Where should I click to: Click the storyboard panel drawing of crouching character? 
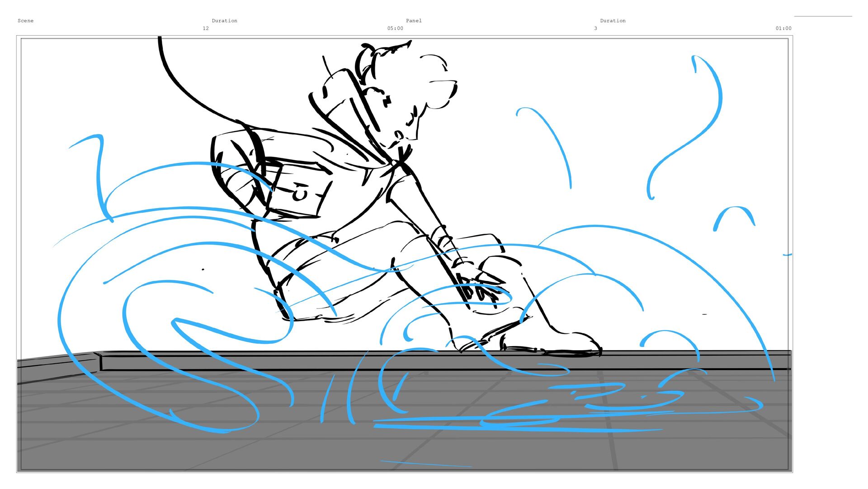click(x=405, y=254)
